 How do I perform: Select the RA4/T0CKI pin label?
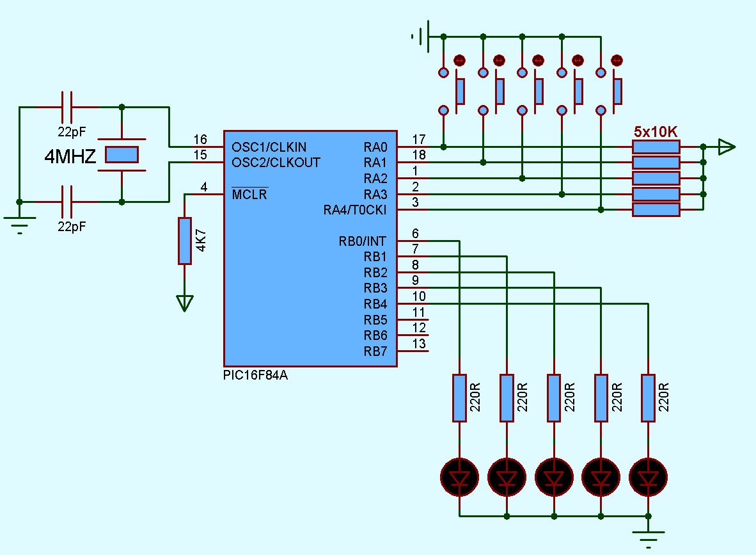click(356, 209)
